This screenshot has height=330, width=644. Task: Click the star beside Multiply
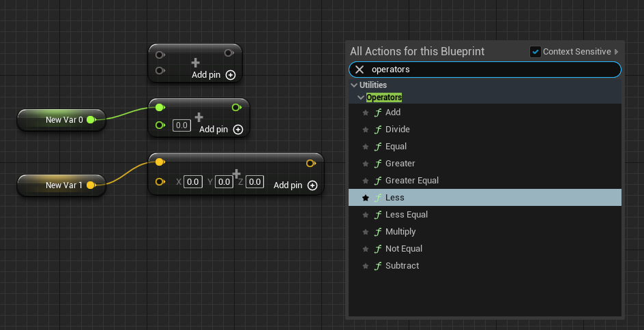[366, 232]
